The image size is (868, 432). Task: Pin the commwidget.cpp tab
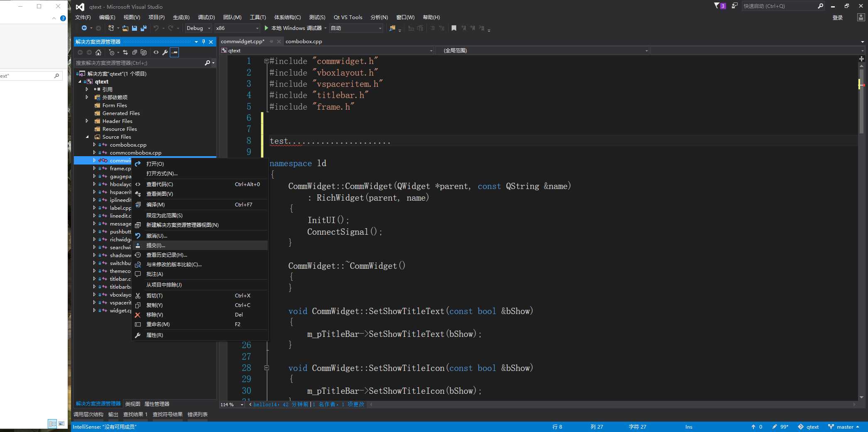click(271, 42)
